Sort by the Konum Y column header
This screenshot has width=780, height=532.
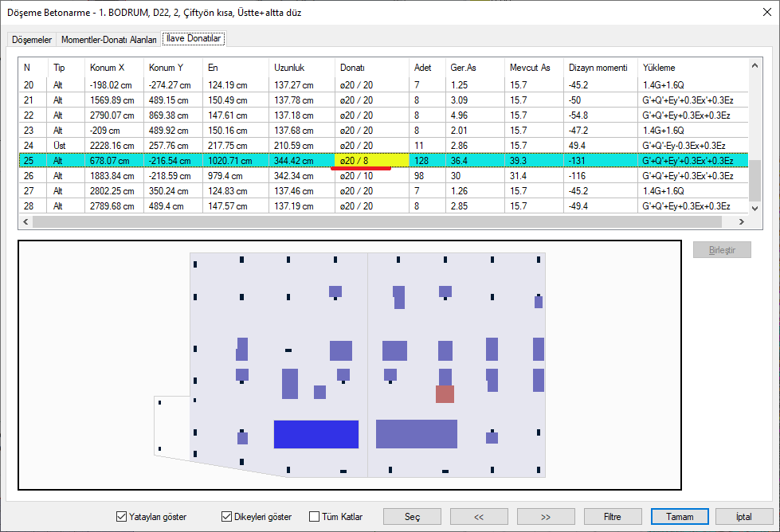click(173, 68)
